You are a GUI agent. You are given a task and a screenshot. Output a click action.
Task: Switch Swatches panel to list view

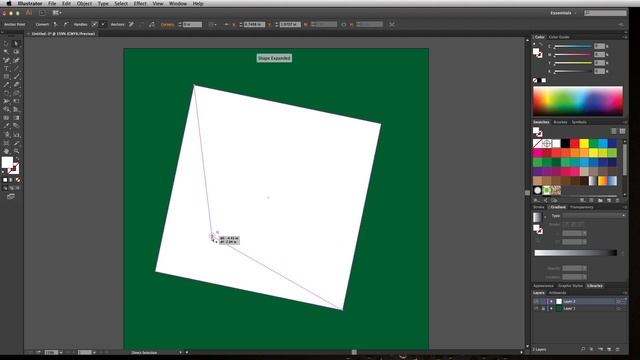613,131
